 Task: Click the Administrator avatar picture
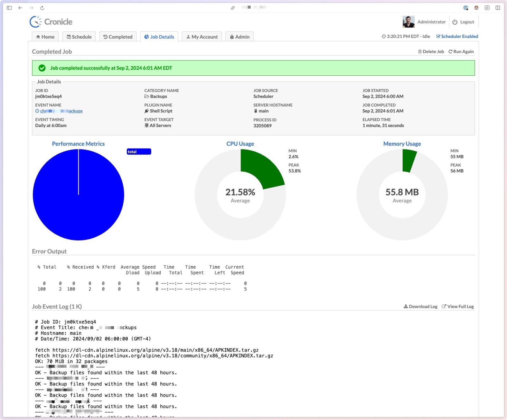point(408,22)
